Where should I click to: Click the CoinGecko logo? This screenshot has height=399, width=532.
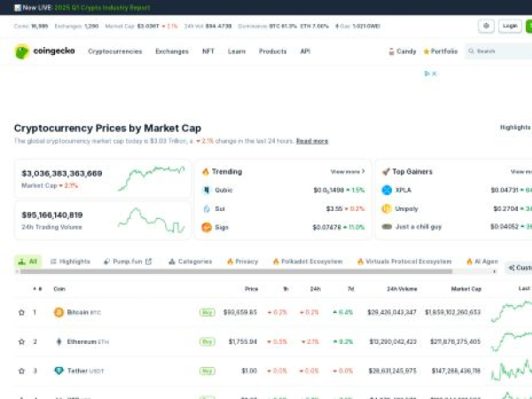(45, 51)
